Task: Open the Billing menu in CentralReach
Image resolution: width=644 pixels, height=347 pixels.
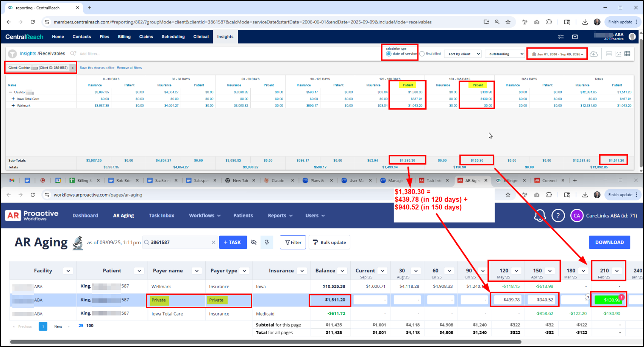Action: [124, 37]
